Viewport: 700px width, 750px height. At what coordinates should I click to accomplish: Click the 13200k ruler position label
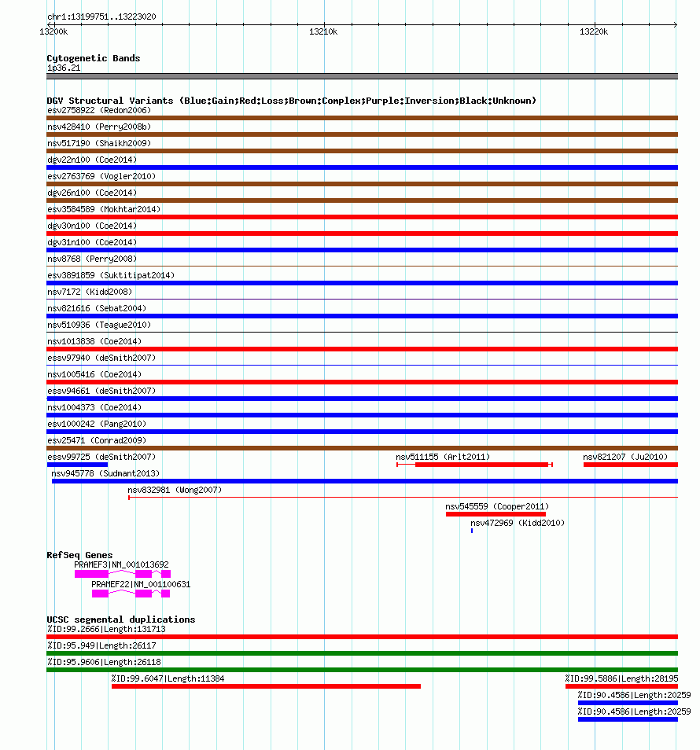point(53,32)
